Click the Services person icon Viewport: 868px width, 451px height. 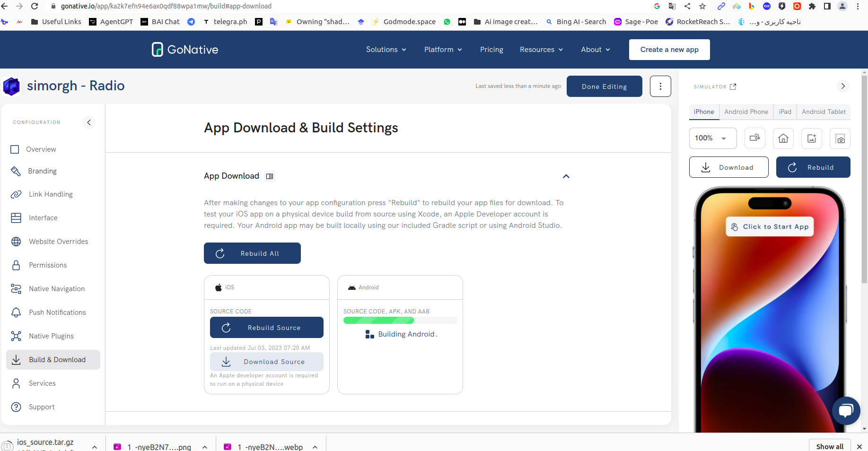point(16,383)
